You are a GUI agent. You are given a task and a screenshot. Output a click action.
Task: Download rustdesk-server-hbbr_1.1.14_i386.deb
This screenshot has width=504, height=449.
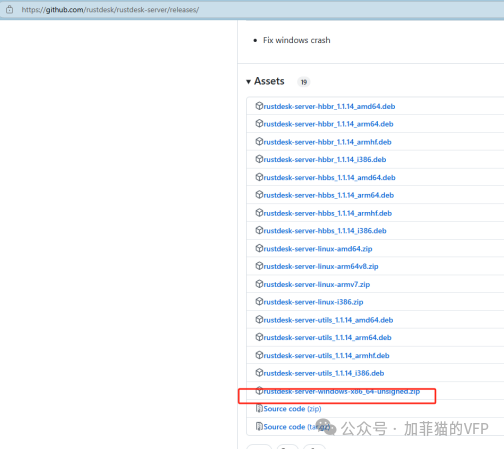pos(325,160)
